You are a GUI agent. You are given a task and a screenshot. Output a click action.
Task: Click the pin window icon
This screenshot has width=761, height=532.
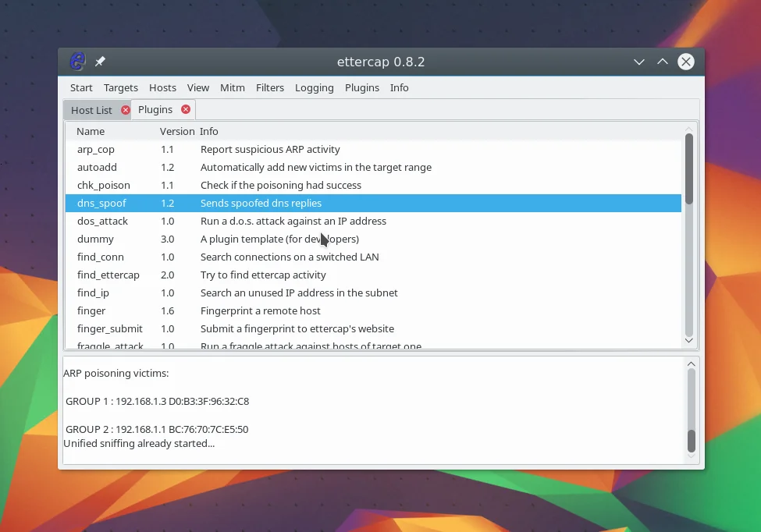click(100, 62)
